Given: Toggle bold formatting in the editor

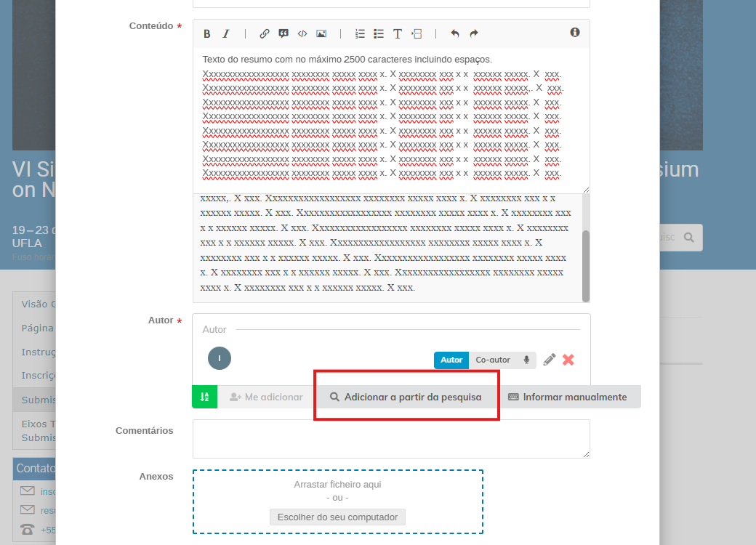Looking at the screenshot, I should (x=207, y=33).
